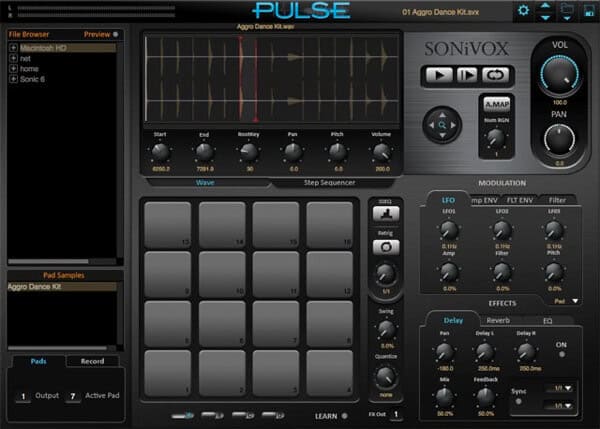Trigger pad number 10

222,274
